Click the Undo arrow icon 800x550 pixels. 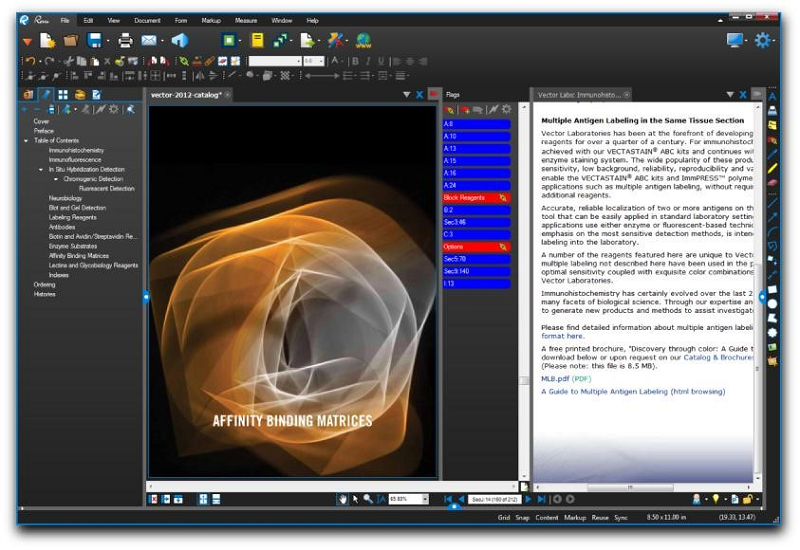[29, 61]
